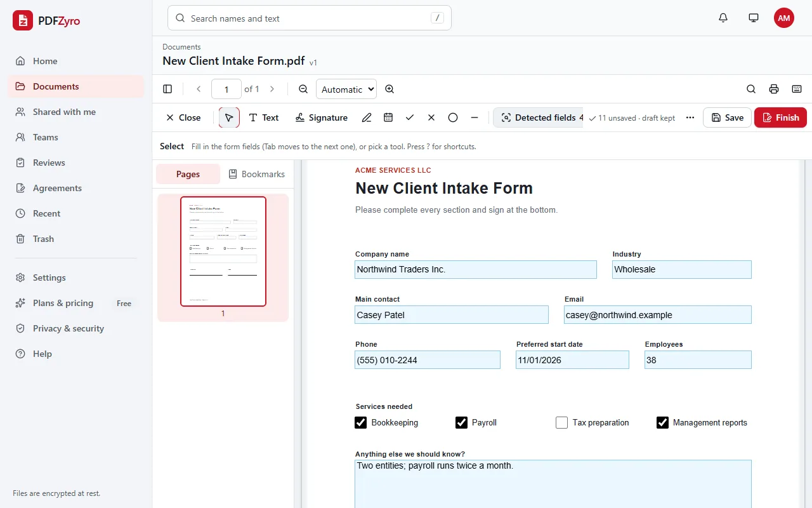Screen dimensions: 812x508
Task: Click the Documents breadcrumb link
Action: [181, 47]
